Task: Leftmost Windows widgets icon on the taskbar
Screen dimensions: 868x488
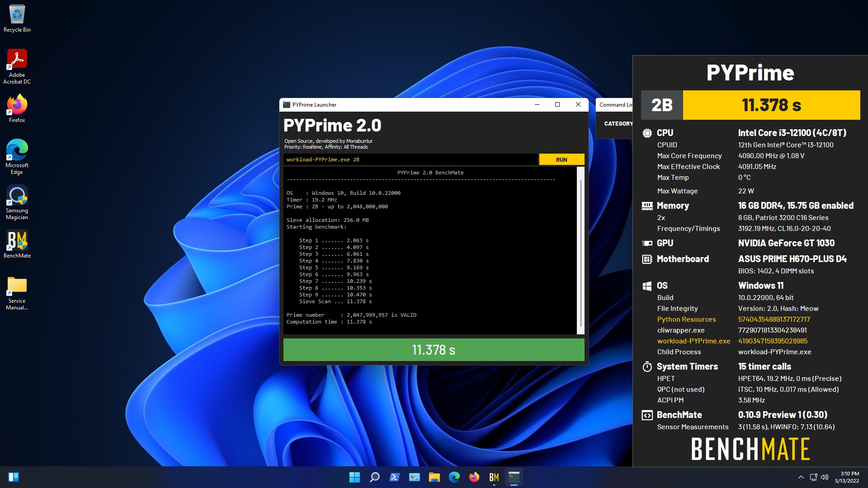Action: [13, 477]
